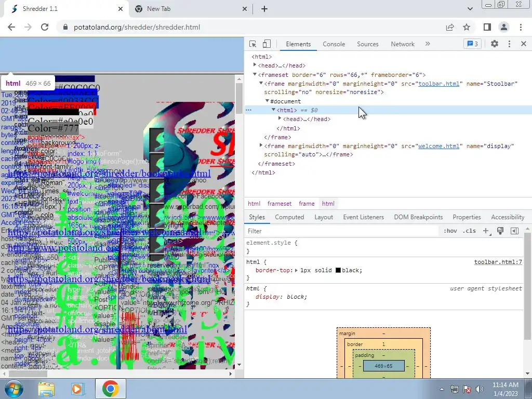
Task: Open Windows Start menu
Action: [13, 389]
